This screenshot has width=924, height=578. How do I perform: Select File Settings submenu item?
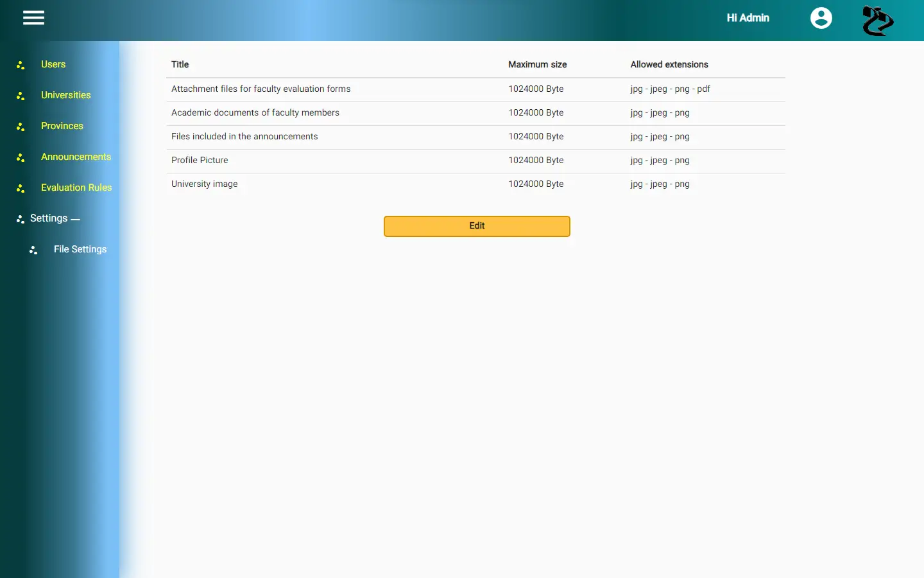80,249
